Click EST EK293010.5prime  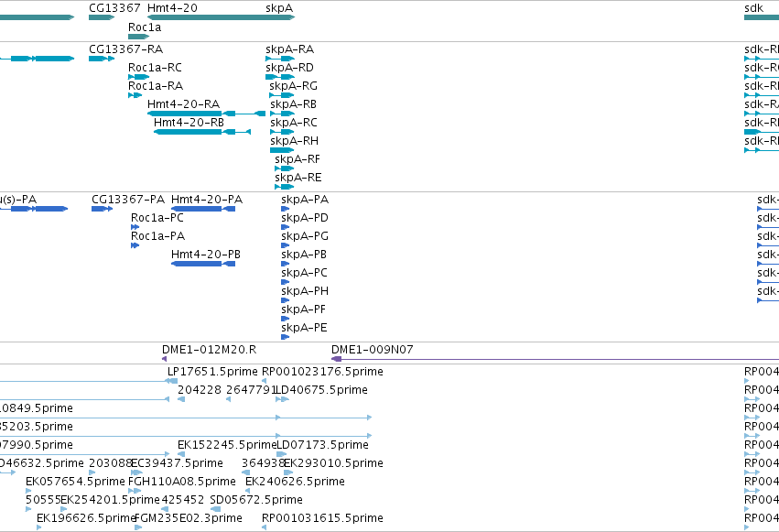(x=333, y=463)
